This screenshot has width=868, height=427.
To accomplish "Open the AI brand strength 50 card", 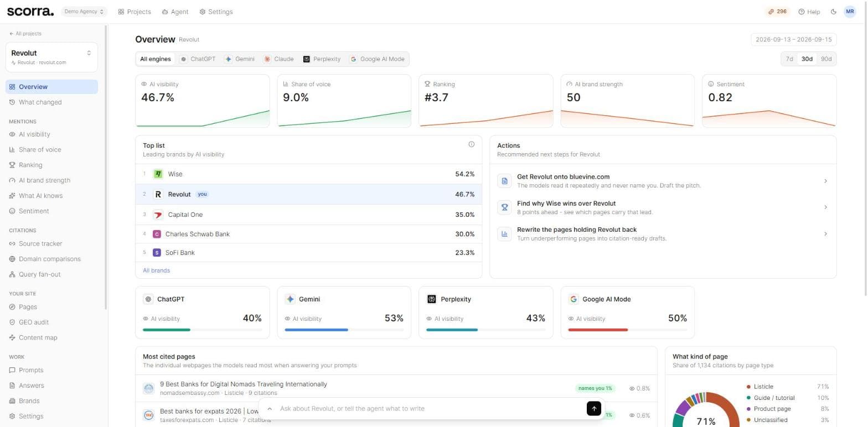I will coord(628,101).
